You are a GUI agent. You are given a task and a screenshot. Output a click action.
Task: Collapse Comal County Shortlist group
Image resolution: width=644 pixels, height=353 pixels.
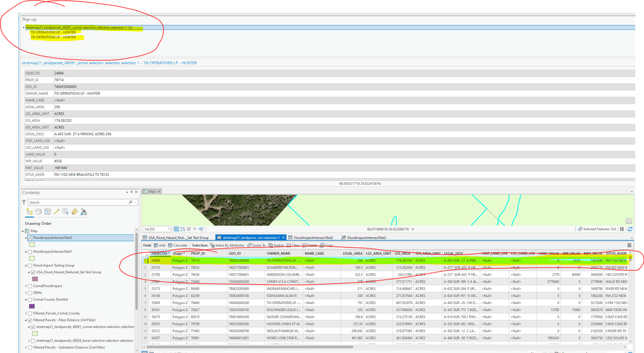pyautogui.click(x=26, y=300)
